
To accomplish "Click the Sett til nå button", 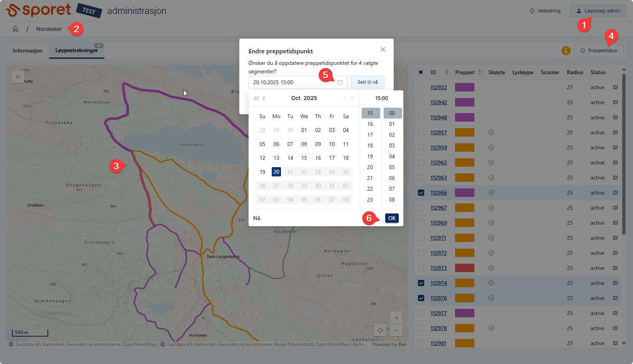I will point(367,82).
